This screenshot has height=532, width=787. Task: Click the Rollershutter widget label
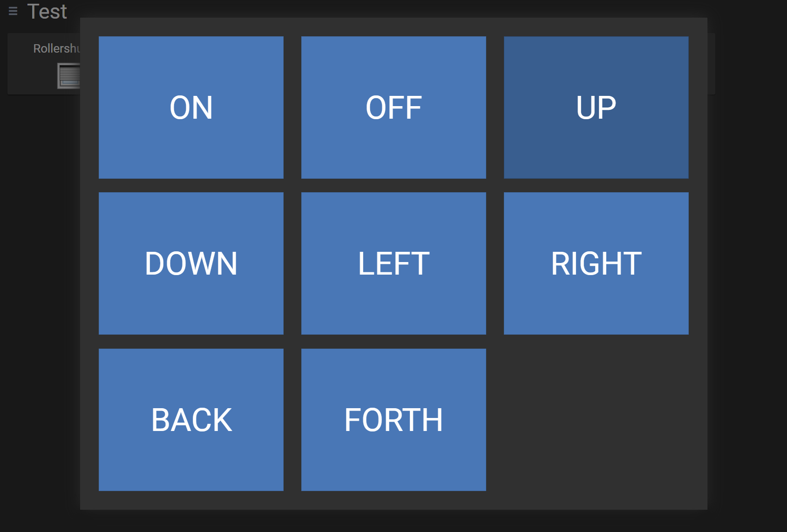pyautogui.click(x=56, y=48)
